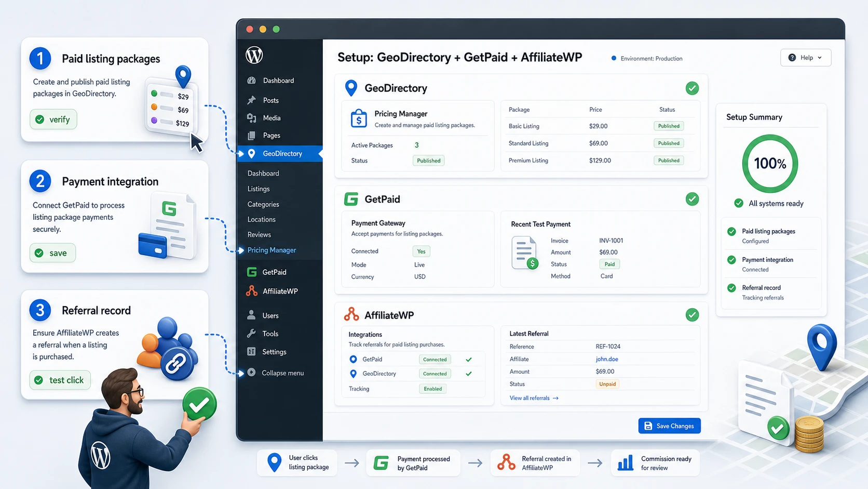
Task: Click the Standard Listing Published badge
Action: point(669,143)
